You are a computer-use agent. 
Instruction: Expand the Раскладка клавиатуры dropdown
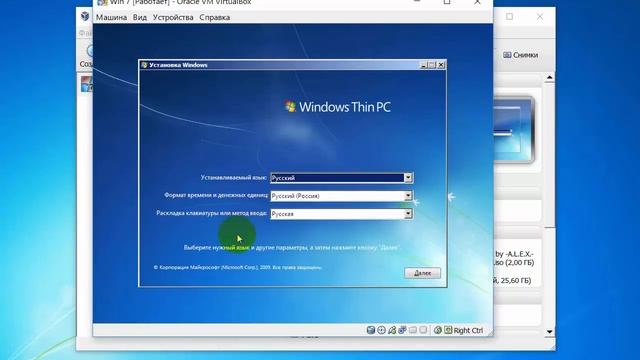click(408, 214)
